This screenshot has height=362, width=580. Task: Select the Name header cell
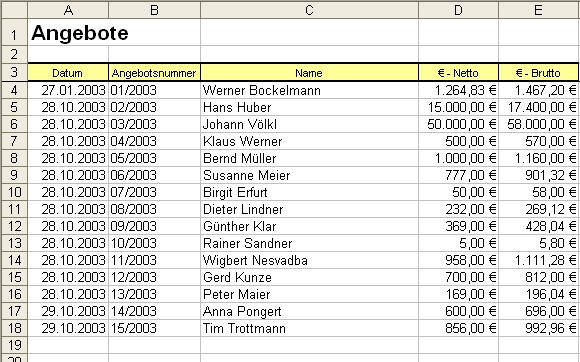pyautogui.click(x=309, y=72)
